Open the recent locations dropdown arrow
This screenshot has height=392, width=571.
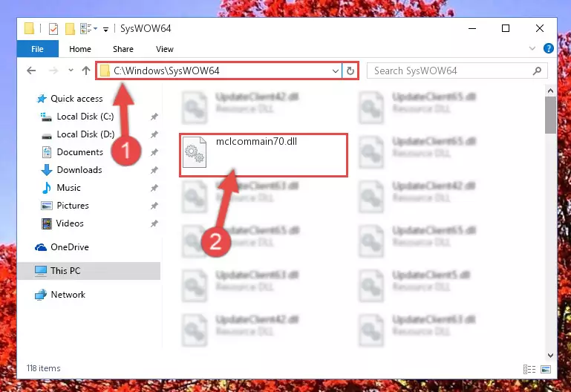[x=71, y=71]
